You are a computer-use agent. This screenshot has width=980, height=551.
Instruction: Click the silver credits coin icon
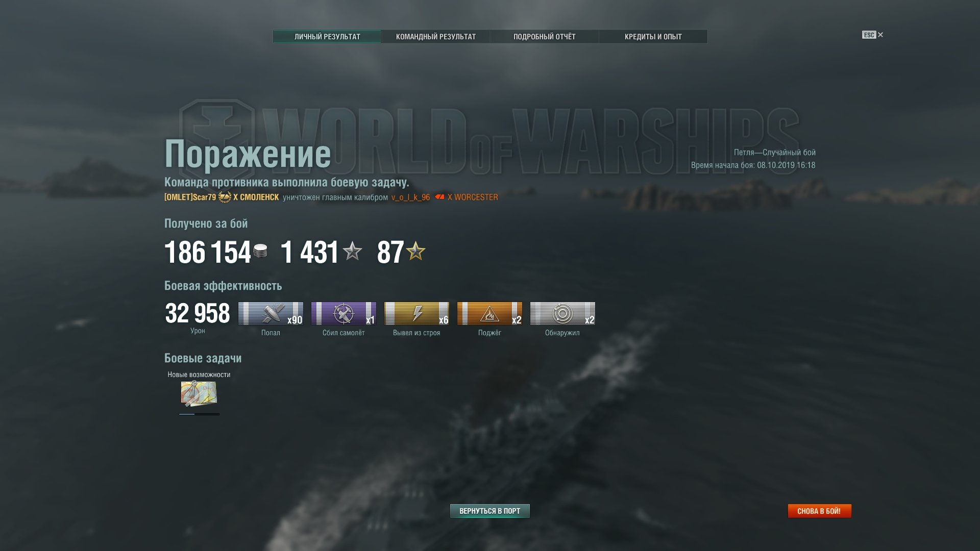pos(260,251)
